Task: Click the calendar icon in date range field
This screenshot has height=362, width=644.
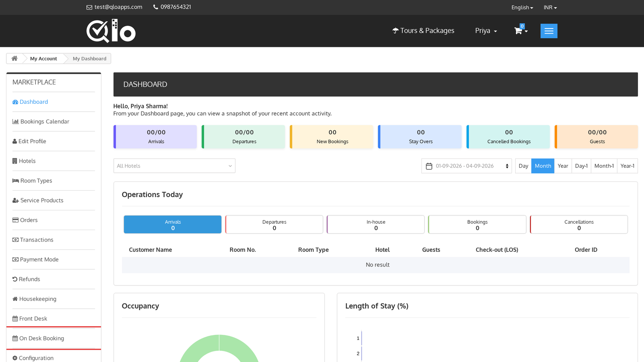Action: [x=429, y=166]
